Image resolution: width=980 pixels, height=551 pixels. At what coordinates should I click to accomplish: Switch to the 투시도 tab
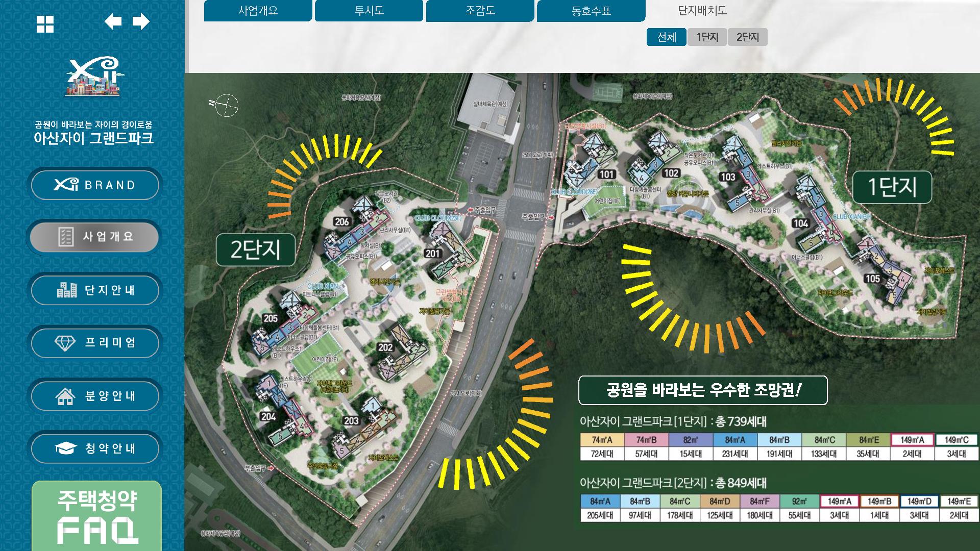coord(369,11)
